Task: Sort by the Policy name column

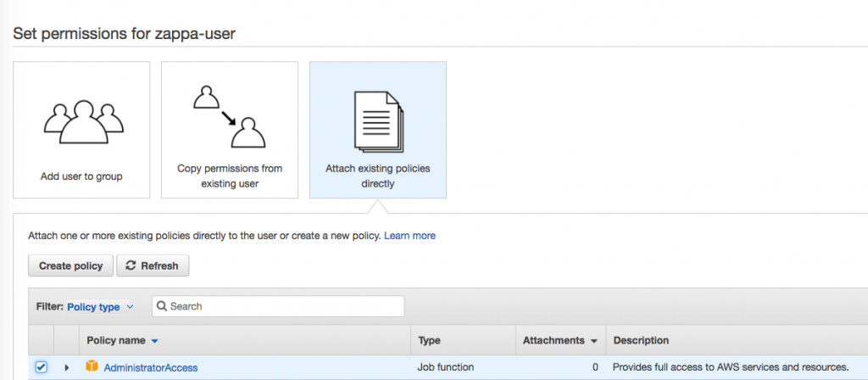Action: click(x=122, y=341)
